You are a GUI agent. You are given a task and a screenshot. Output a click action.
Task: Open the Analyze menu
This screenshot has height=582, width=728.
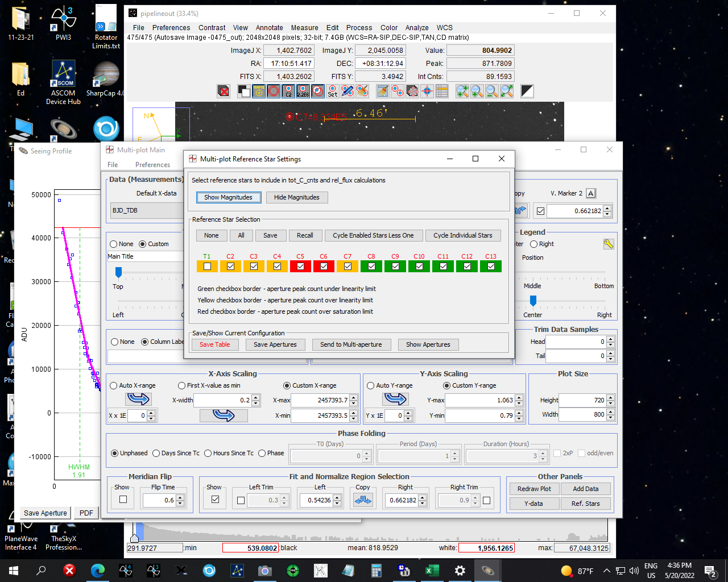417,27
